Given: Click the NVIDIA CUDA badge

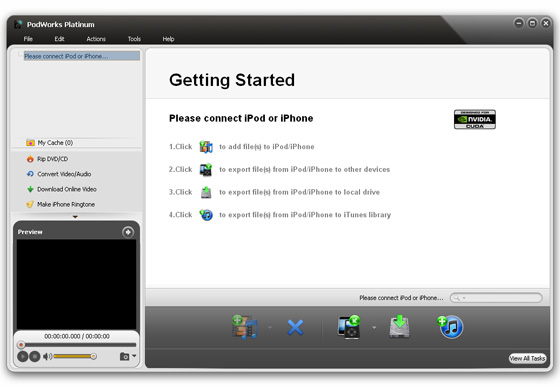Looking at the screenshot, I should tap(475, 119).
